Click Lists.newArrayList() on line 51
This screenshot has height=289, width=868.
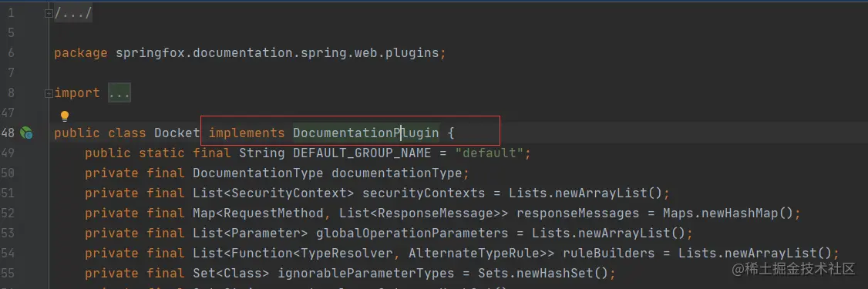pos(586,193)
